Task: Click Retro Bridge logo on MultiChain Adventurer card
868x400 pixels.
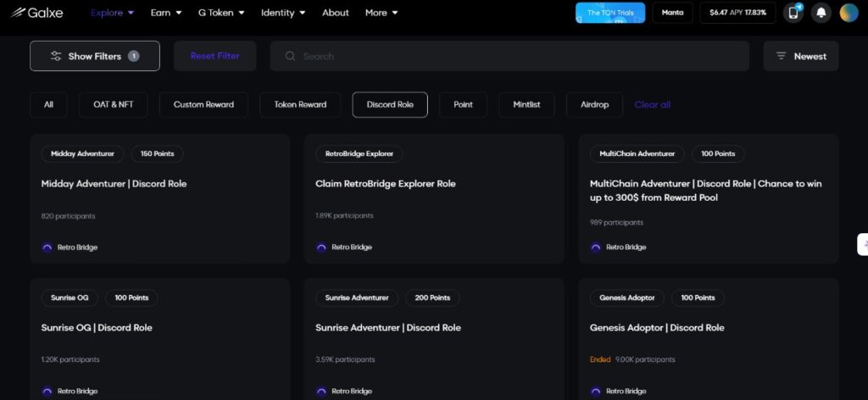Action: pos(596,247)
